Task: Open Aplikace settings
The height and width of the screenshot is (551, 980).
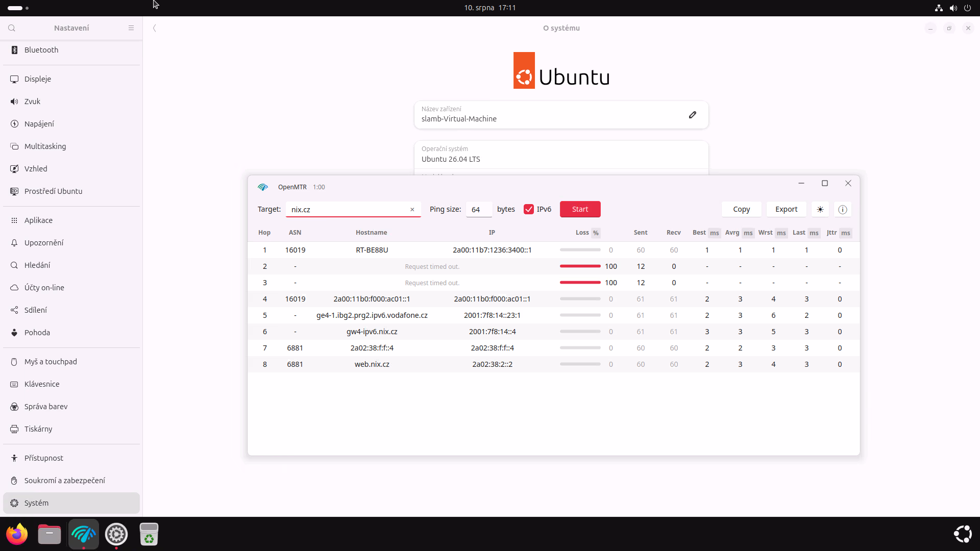Action: [x=71, y=220]
